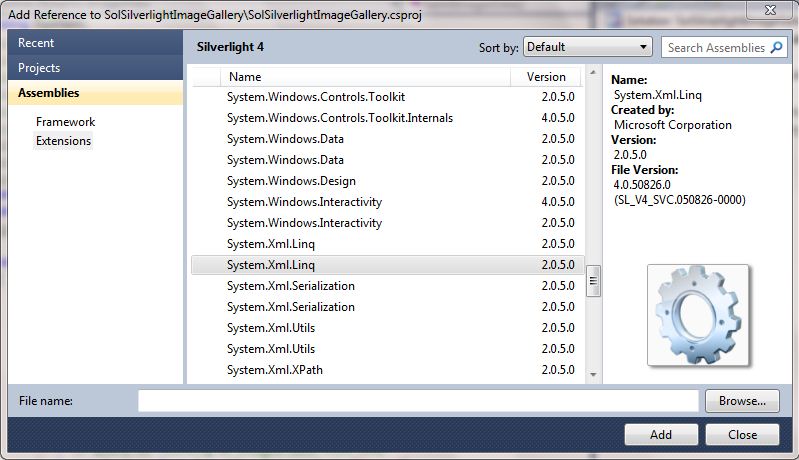Select System.Windows.Interactivity version 2.0.5.0 row

click(388, 223)
